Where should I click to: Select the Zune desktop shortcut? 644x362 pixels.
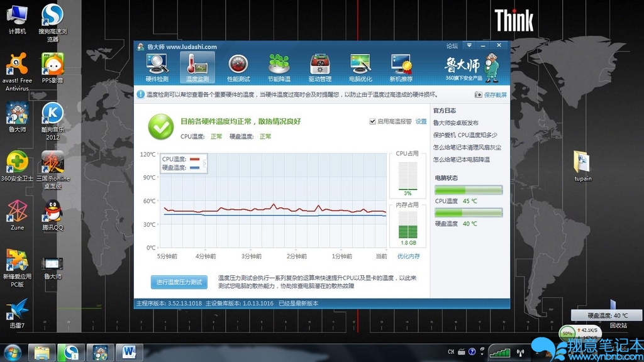(17, 215)
